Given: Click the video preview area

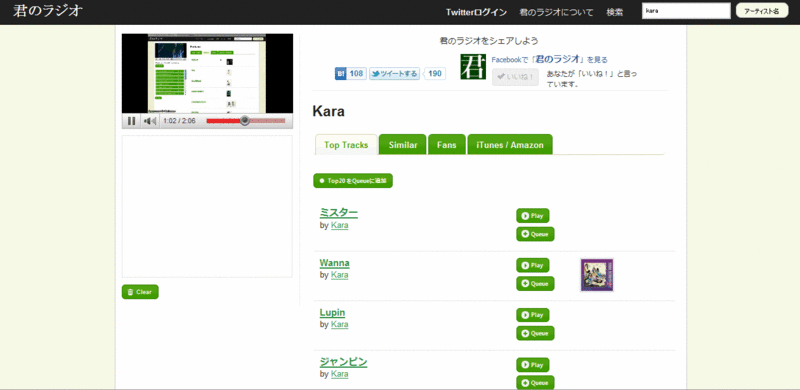Looking at the screenshot, I should click(x=207, y=74).
